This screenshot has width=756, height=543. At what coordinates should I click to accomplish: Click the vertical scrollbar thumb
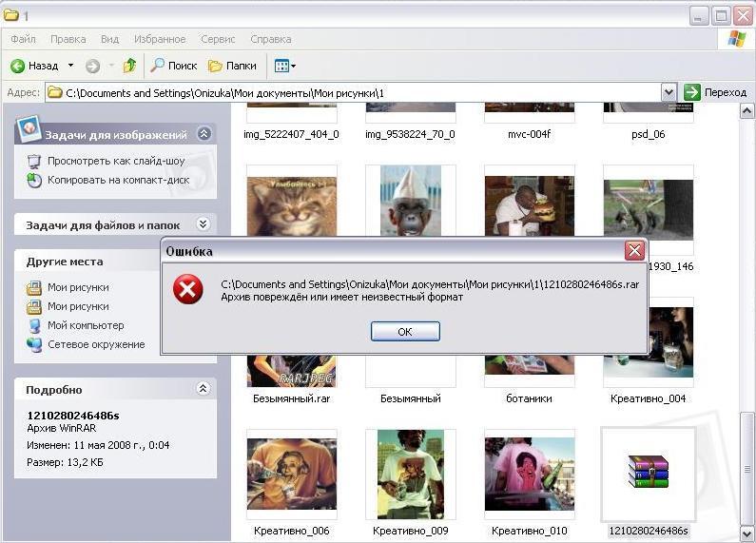[746, 467]
